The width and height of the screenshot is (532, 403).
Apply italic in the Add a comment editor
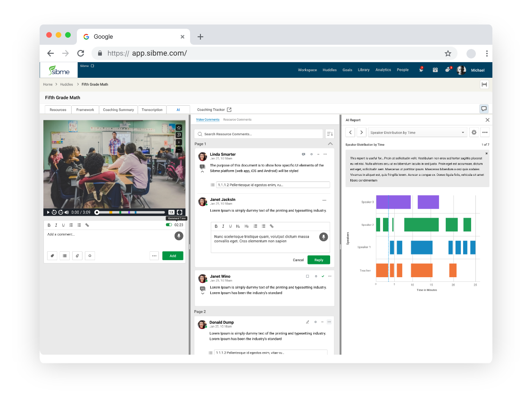tap(56, 225)
